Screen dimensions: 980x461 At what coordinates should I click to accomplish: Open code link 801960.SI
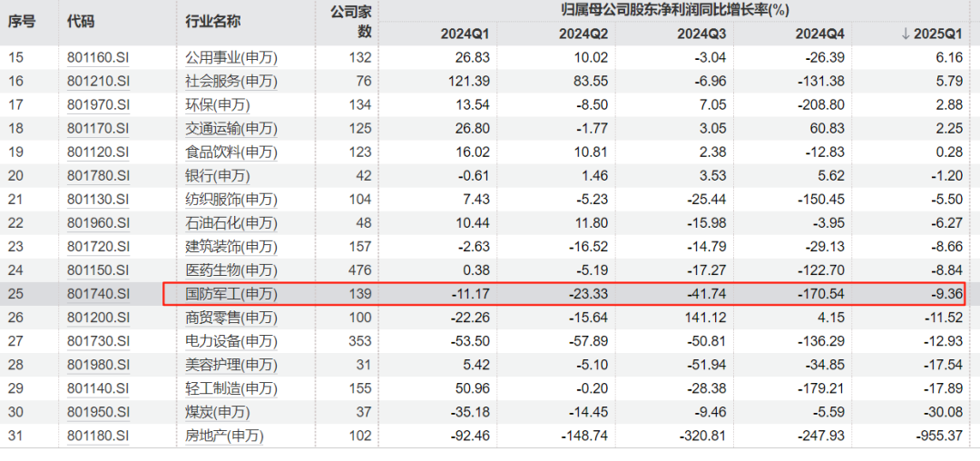pos(98,222)
